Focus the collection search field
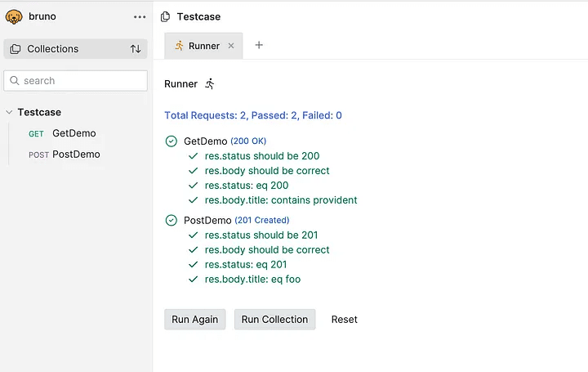Image resolution: width=588 pixels, height=372 pixels. 76,81
